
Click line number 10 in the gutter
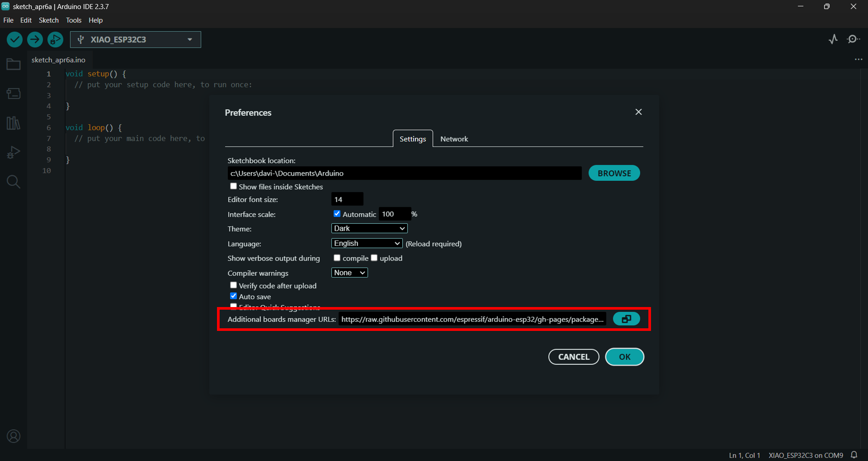pos(46,170)
